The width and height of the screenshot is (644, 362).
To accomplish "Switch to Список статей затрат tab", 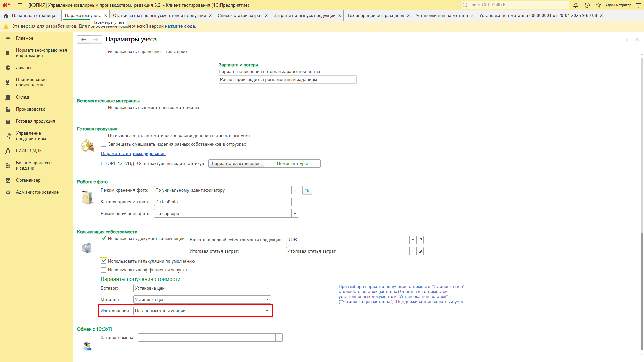I will tap(240, 16).
